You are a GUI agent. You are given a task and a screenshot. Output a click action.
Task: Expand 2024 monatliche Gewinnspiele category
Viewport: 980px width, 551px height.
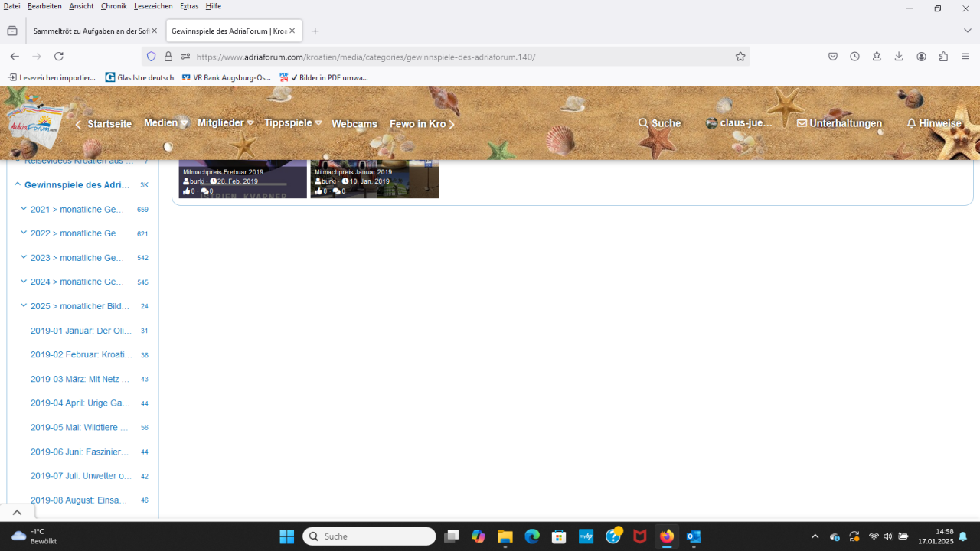coord(24,281)
